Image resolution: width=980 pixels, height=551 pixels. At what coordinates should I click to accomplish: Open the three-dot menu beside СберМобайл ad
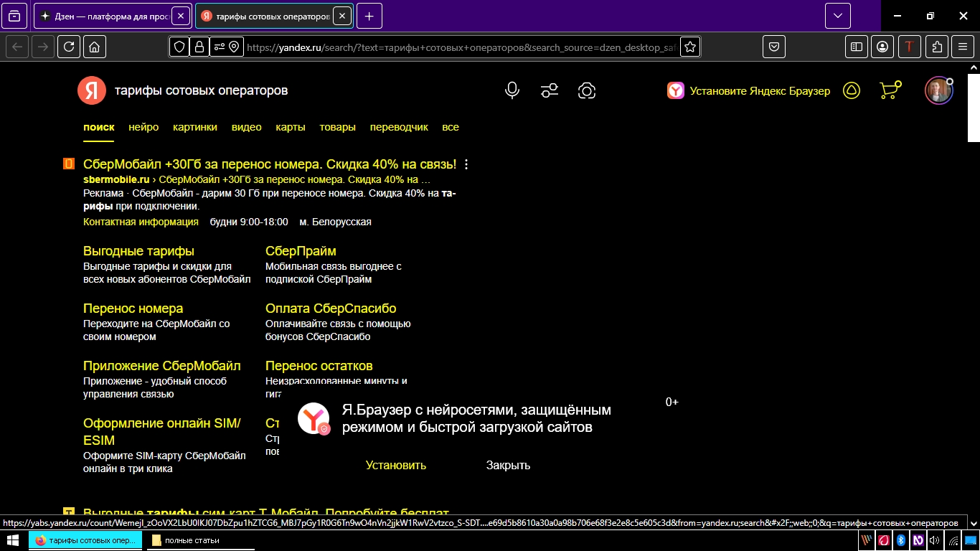click(x=466, y=164)
